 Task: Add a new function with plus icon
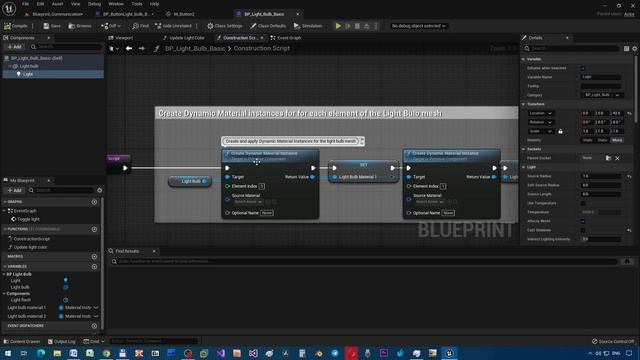[x=94, y=229]
